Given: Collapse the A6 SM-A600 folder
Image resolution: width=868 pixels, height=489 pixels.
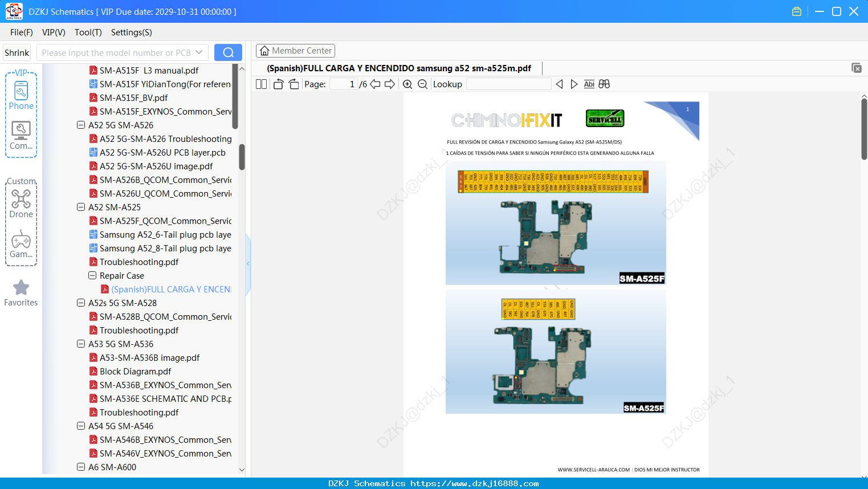Looking at the screenshot, I should click(x=81, y=467).
